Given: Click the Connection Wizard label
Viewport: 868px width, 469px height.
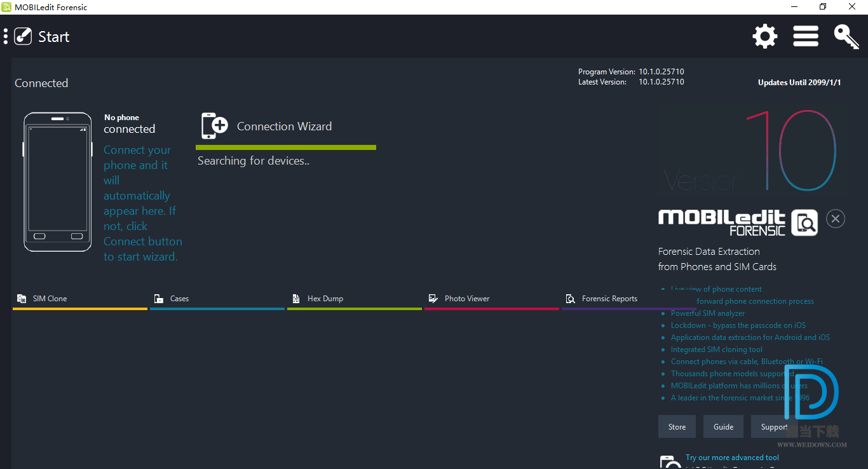Looking at the screenshot, I should [x=284, y=126].
